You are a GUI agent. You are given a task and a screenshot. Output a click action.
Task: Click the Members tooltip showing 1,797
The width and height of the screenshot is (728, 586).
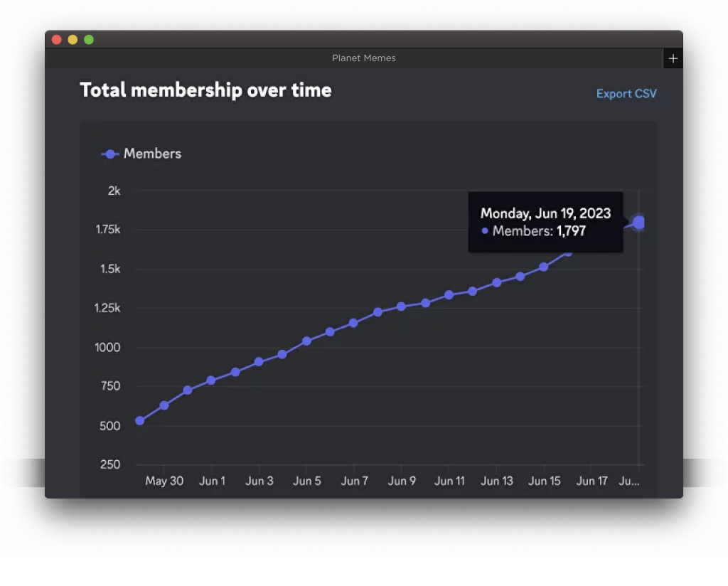point(545,223)
